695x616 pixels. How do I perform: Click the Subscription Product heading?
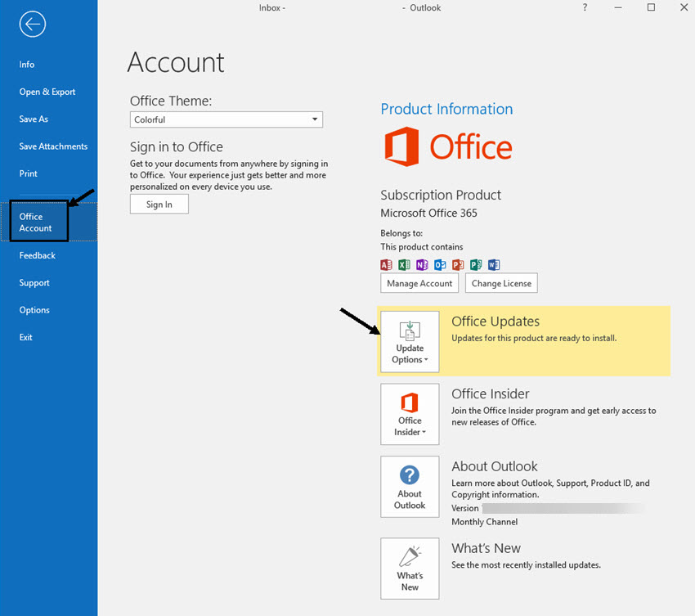pyautogui.click(x=441, y=196)
